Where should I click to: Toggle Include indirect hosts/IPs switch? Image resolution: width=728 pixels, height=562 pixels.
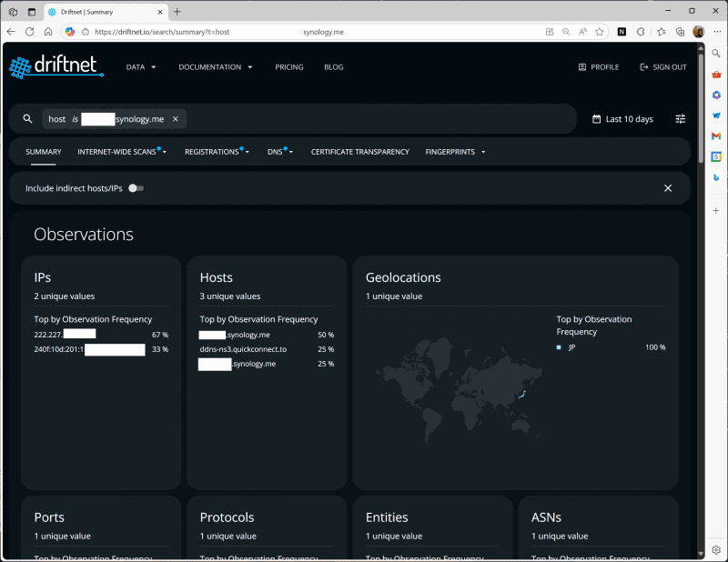tap(136, 188)
